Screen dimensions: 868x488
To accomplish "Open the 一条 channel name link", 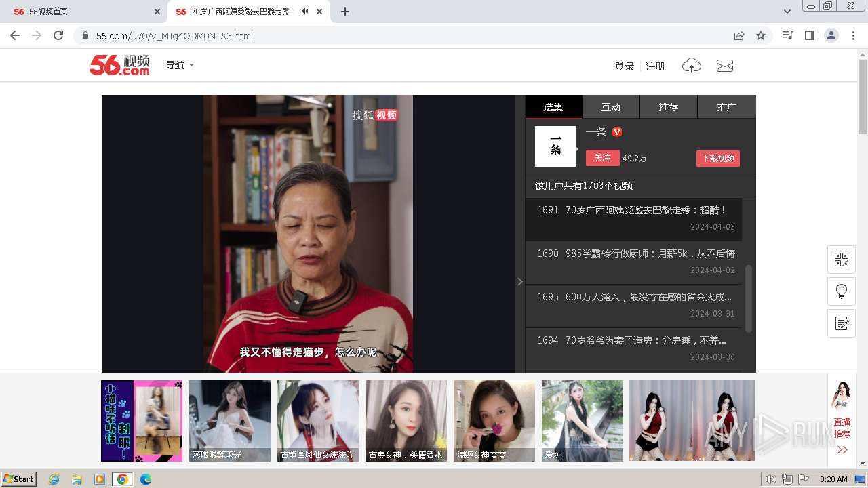I will pos(596,132).
